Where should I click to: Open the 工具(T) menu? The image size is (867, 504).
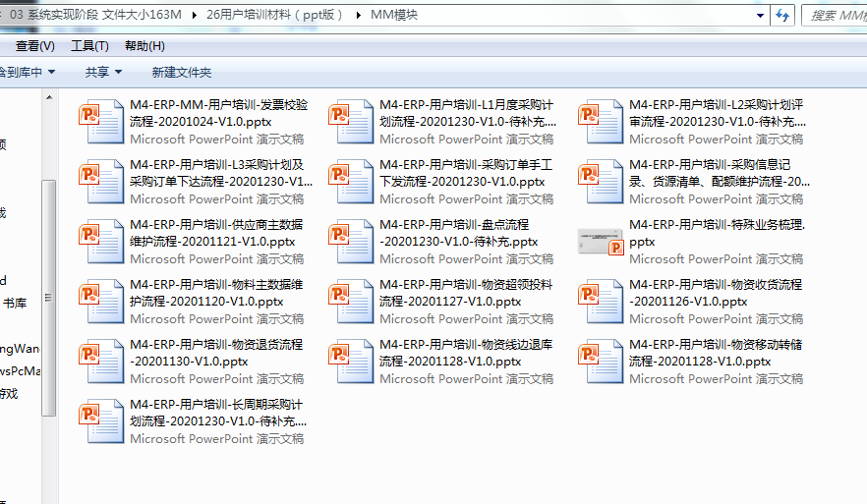(89, 46)
